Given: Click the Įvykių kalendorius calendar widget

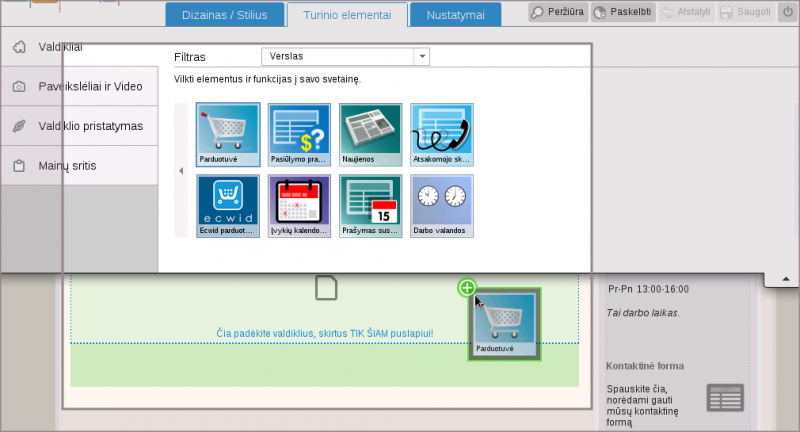Looking at the screenshot, I should pos(299,205).
